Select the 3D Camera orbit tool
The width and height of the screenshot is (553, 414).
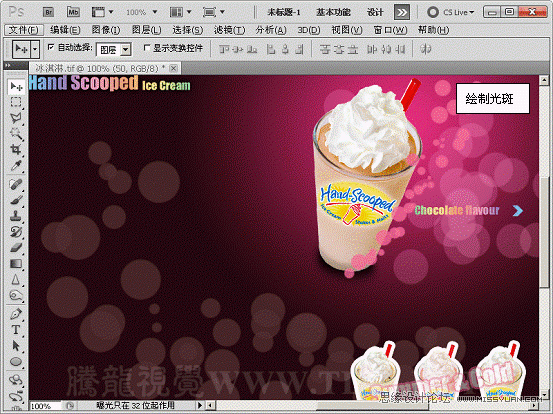click(16, 396)
